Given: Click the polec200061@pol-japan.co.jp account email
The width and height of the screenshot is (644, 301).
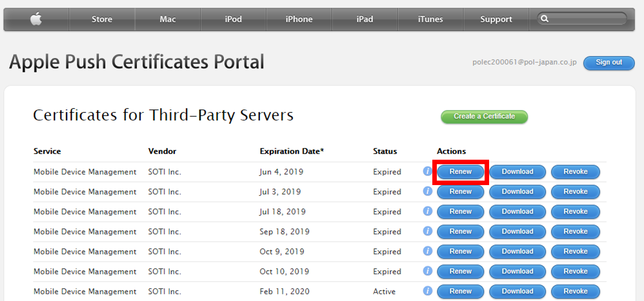Looking at the screenshot, I should click(x=524, y=62).
